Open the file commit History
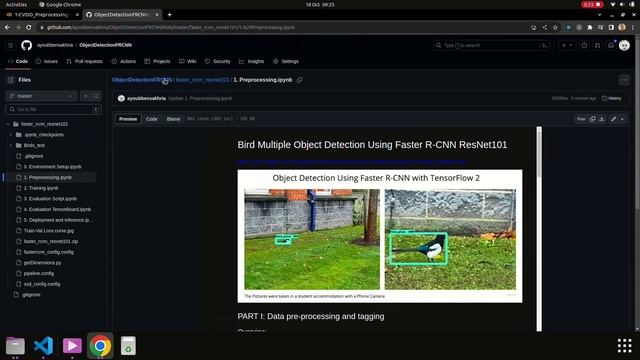The width and height of the screenshot is (640, 360). pyautogui.click(x=611, y=98)
